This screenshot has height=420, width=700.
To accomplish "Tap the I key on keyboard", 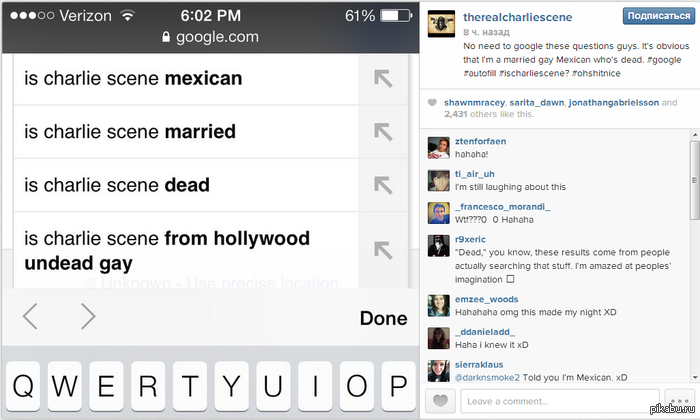I will [x=315, y=387].
